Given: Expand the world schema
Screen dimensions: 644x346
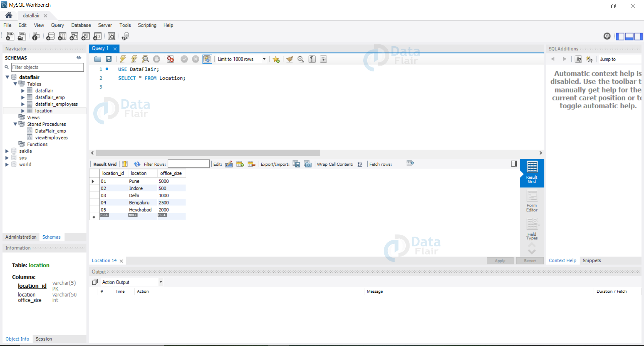Looking at the screenshot, I should pos(7,164).
